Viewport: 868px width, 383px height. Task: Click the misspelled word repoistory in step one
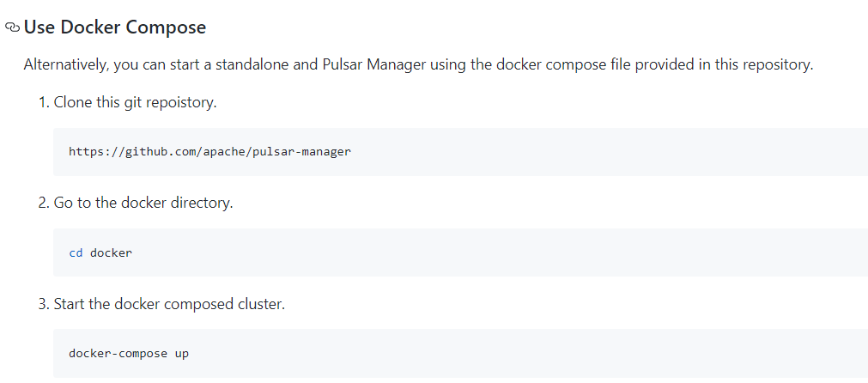point(181,103)
